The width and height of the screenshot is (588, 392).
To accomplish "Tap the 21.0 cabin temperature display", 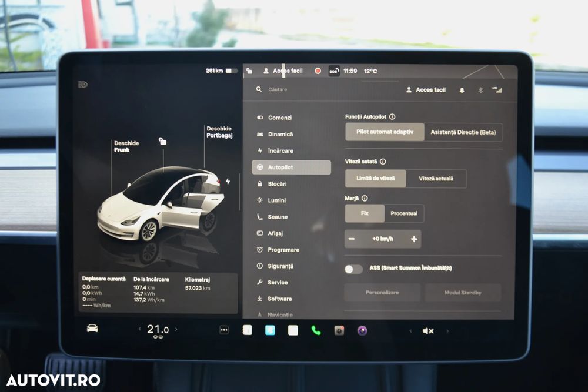I will tap(158, 330).
